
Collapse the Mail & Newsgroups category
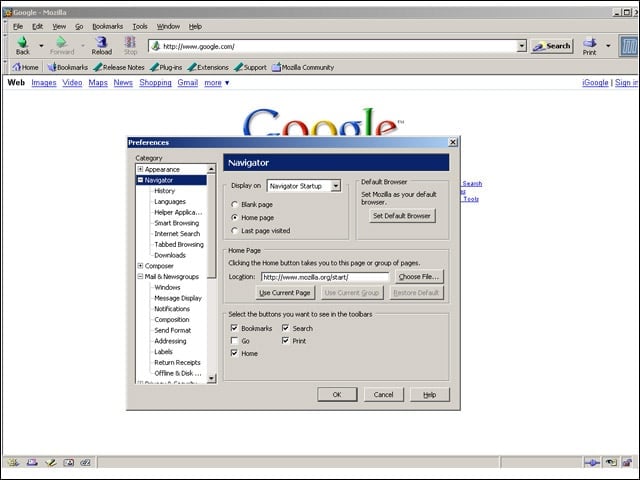[x=140, y=276]
